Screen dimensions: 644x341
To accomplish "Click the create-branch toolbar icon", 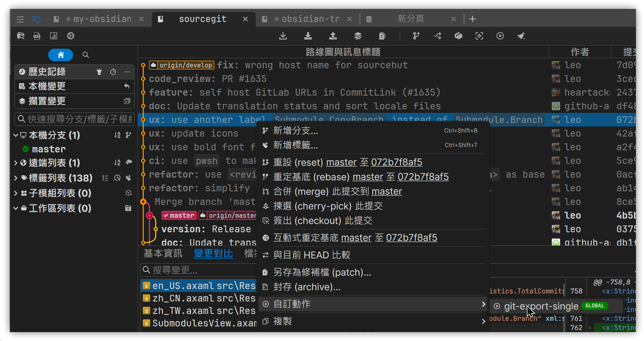I will pos(416,36).
